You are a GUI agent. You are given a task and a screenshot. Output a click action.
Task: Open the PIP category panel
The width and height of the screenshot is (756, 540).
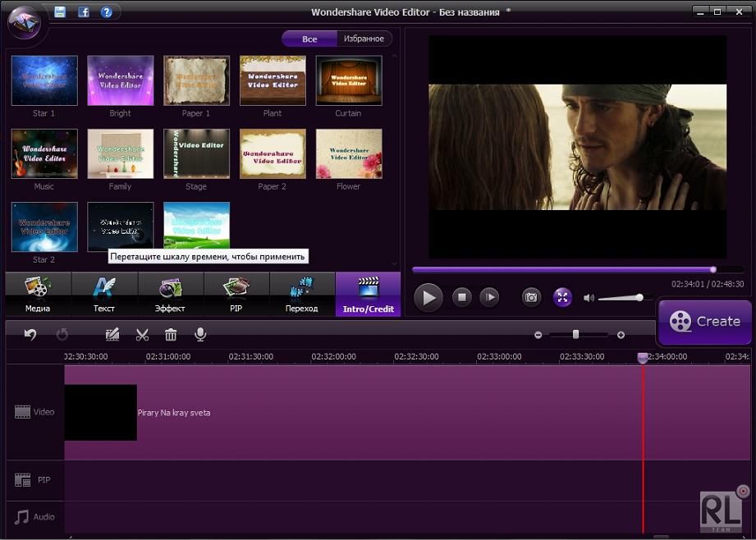tap(236, 294)
